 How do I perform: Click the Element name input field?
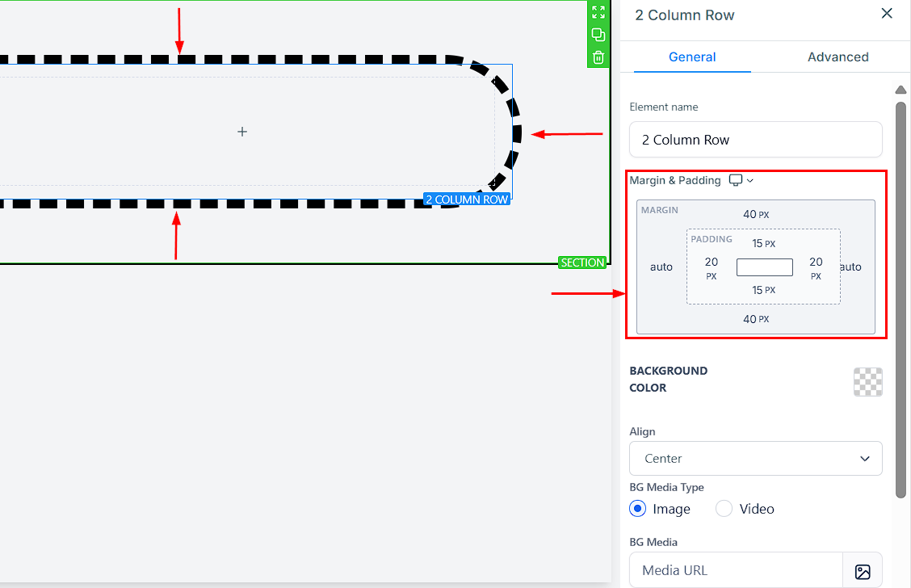pos(755,140)
